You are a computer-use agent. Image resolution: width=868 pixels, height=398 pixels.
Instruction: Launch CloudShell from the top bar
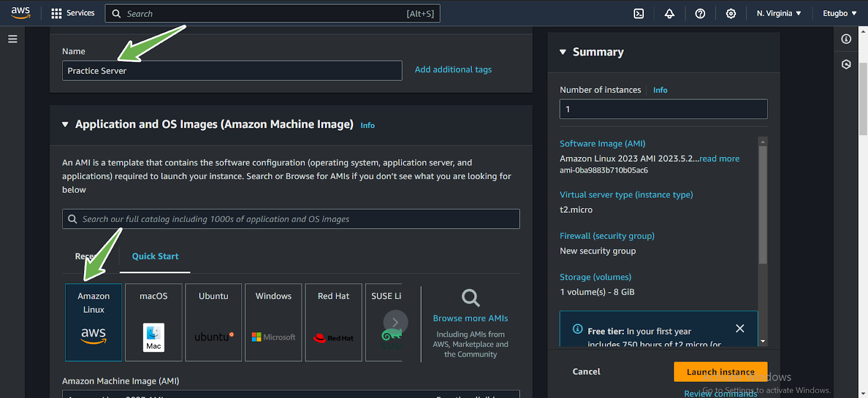(639, 14)
